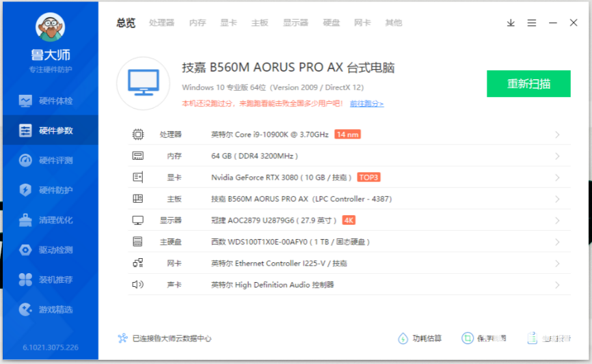Viewport: 592px width, 364px height.
Task: Go to 清理优化 in the sidebar
Action: (49, 220)
